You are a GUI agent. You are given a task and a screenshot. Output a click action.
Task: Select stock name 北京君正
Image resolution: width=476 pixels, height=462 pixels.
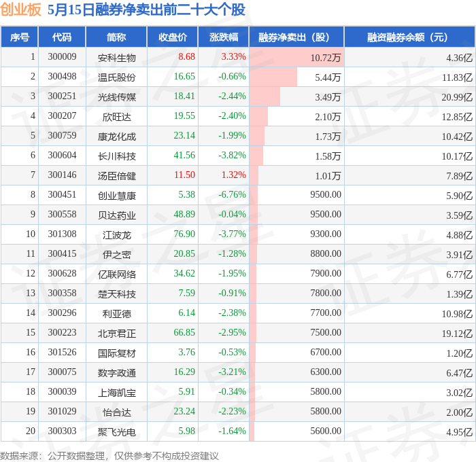pos(116,334)
